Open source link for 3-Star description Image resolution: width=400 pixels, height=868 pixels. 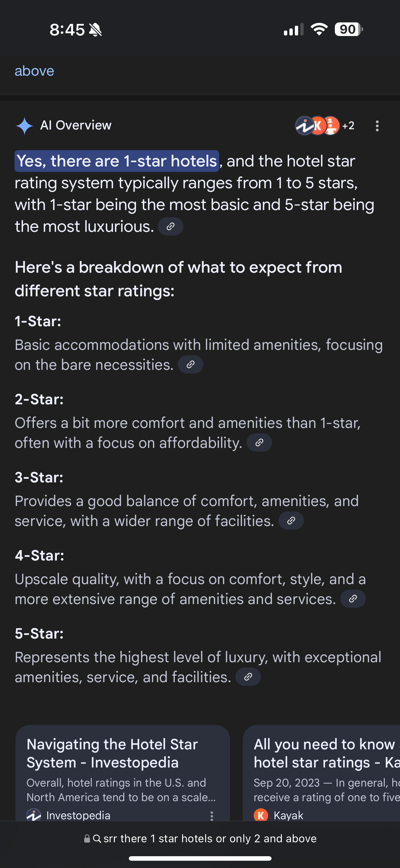coord(291,521)
